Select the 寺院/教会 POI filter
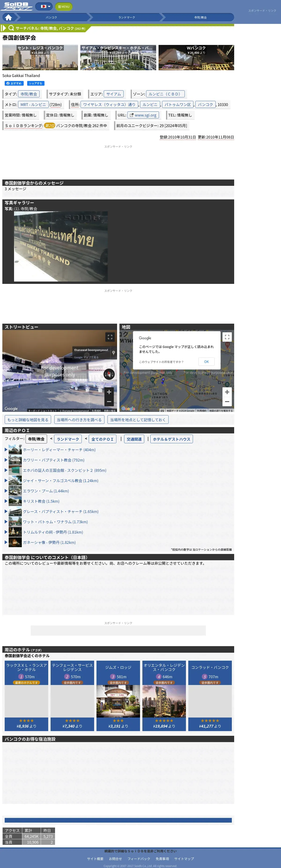The height and width of the screenshot is (868, 281). 36,439
